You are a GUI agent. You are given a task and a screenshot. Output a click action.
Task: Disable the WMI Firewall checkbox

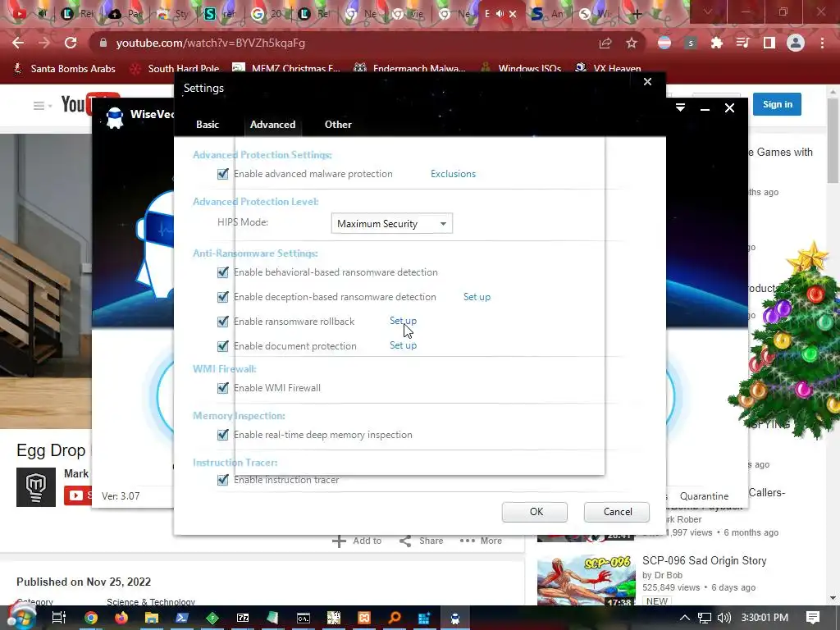pyautogui.click(x=223, y=388)
